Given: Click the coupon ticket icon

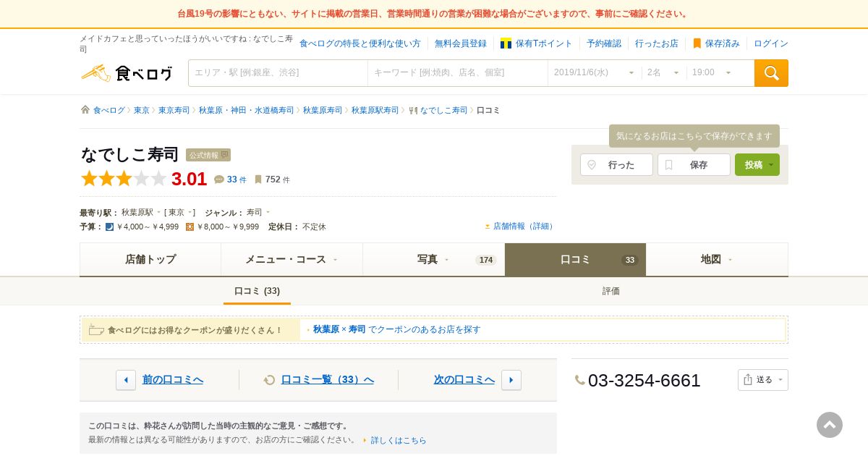Looking at the screenshot, I should [x=96, y=330].
